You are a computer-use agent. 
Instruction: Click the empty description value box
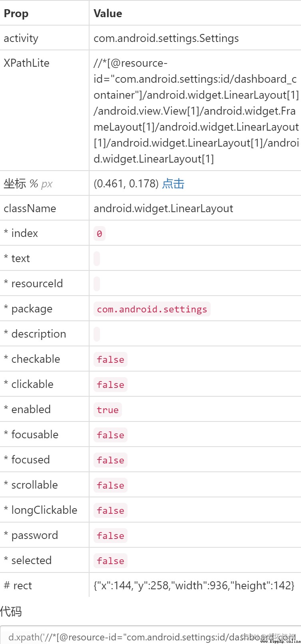coord(97,334)
